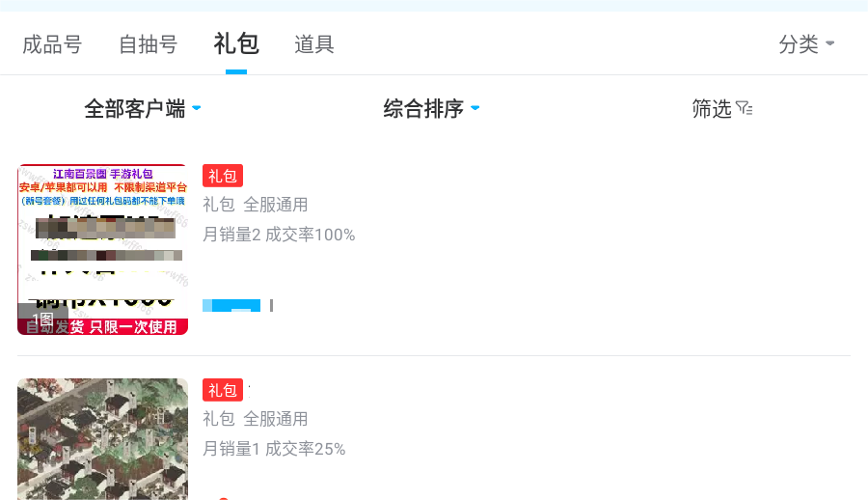Click the blue arrow beside 综合排序
Screen dimensions: 868x500
click(x=475, y=108)
